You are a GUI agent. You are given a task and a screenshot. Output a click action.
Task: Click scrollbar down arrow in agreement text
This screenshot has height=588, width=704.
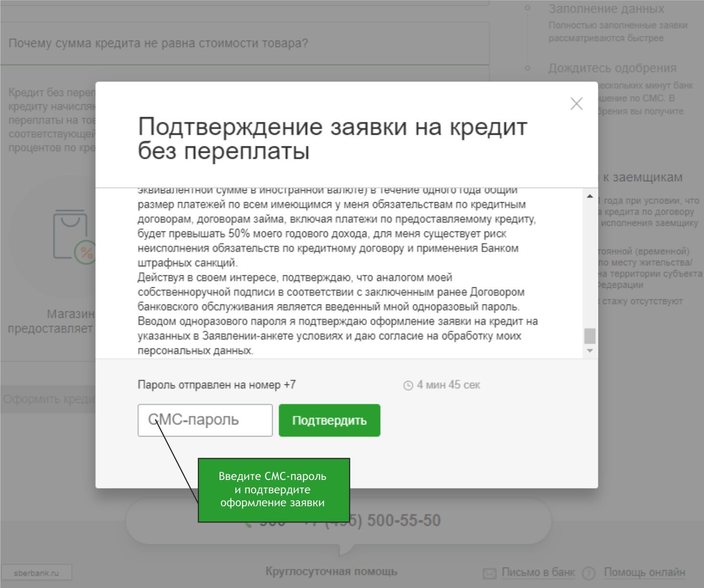click(590, 351)
